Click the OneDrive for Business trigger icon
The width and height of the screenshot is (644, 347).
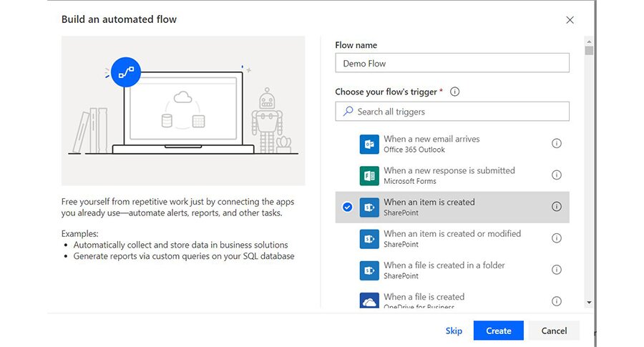coord(369,300)
